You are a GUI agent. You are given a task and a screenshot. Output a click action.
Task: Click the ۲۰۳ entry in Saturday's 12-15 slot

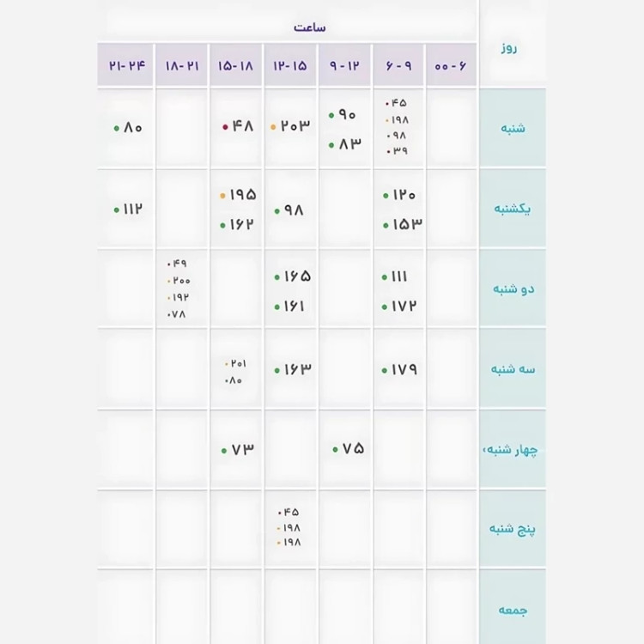click(x=290, y=126)
